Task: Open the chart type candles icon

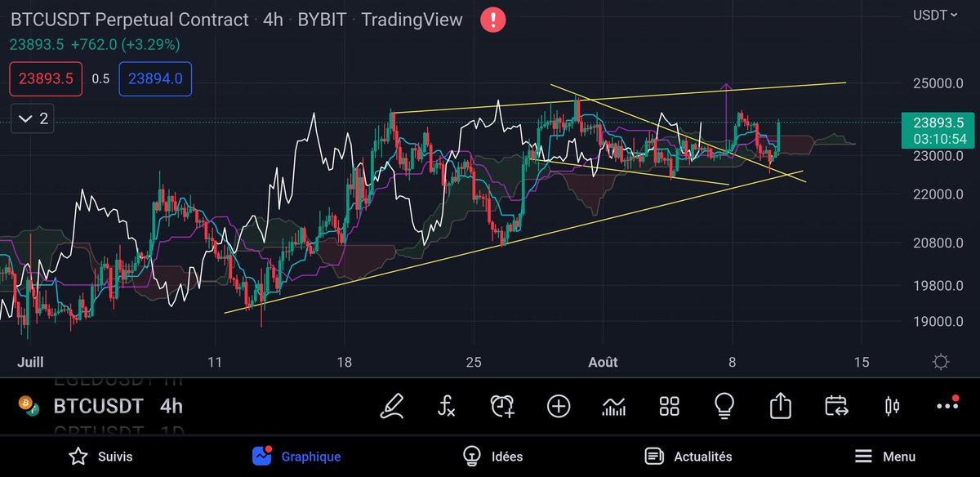Action: click(613, 406)
